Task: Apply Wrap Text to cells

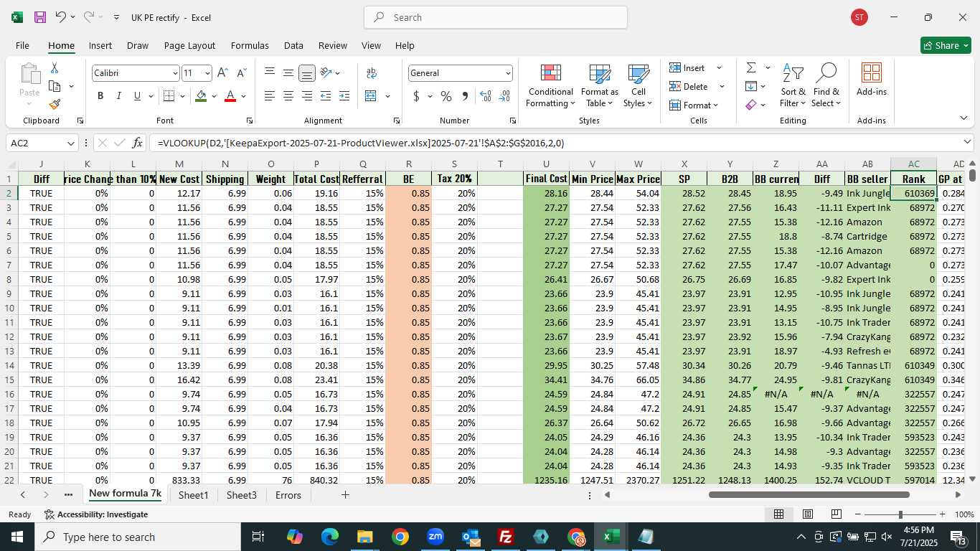Action: (x=372, y=73)
